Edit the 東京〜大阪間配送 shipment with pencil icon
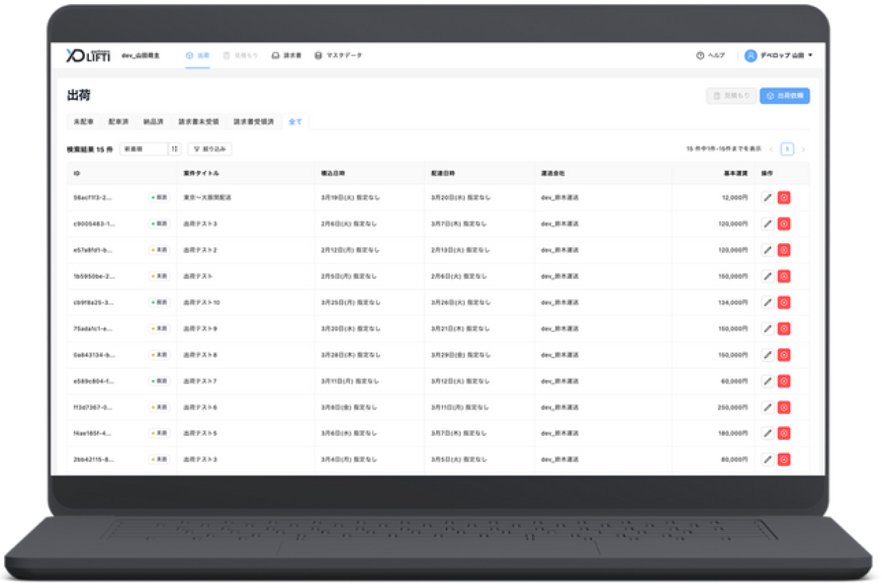This screenshot has width=882, height=588. pos(768,198)
